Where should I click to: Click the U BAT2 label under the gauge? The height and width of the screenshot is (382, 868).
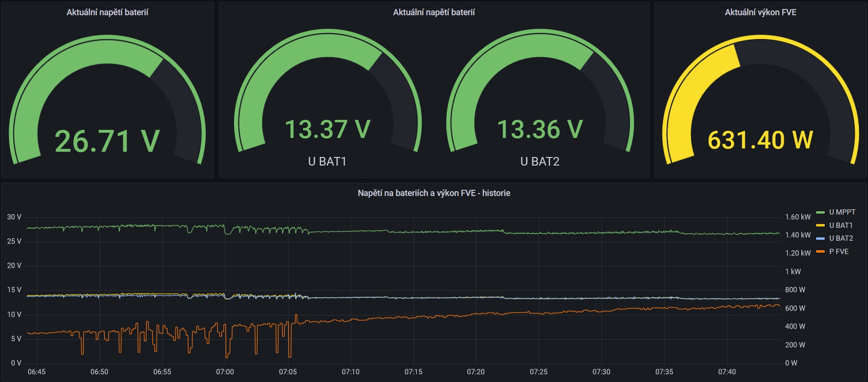click(540, 162)
